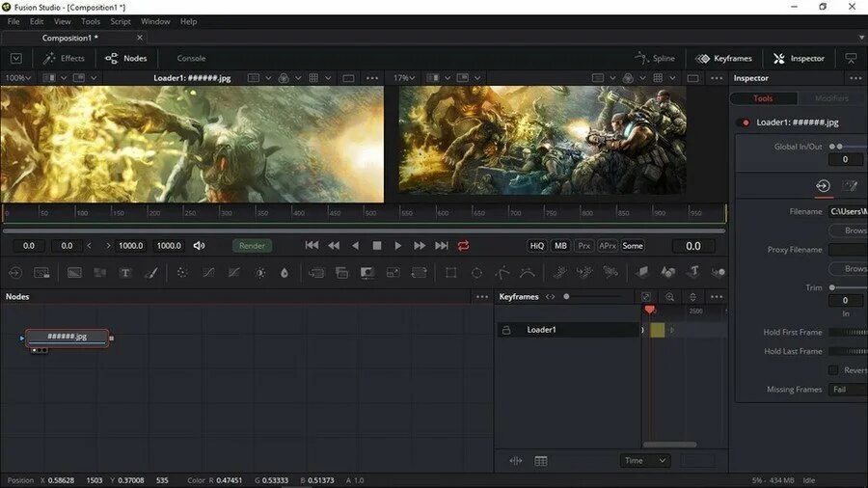
Task: Open the Script menu
Action: tap(121, 21)
